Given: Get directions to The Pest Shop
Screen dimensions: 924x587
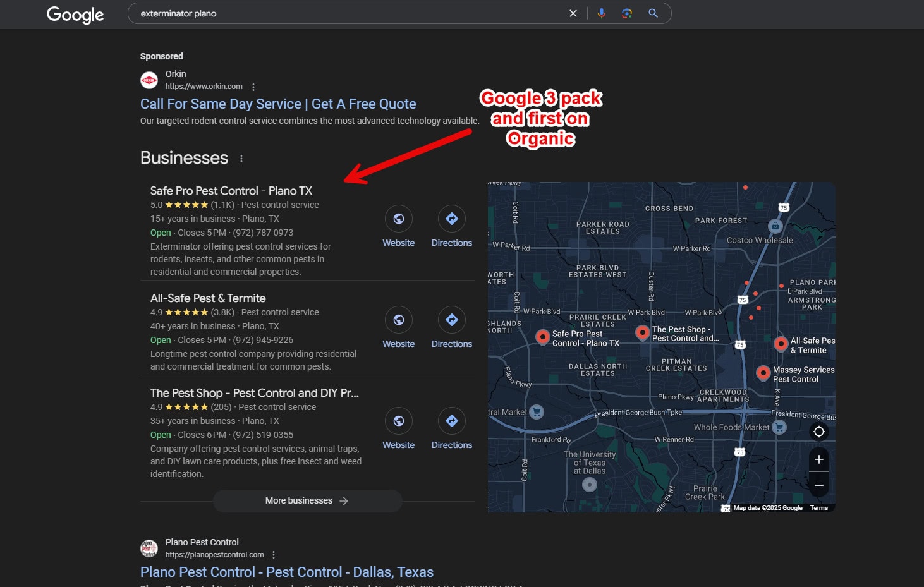Looking at the screenshot, I should click(x=452, y=421).
